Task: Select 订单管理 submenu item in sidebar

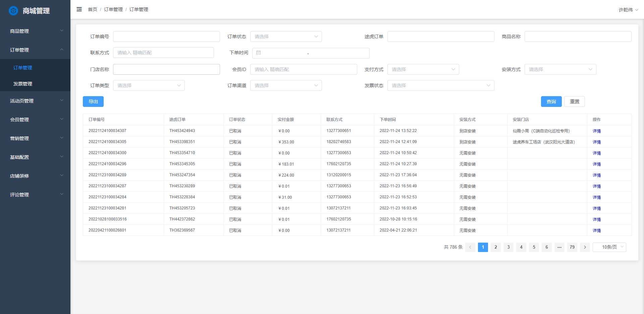Action: tap(35, 68)
